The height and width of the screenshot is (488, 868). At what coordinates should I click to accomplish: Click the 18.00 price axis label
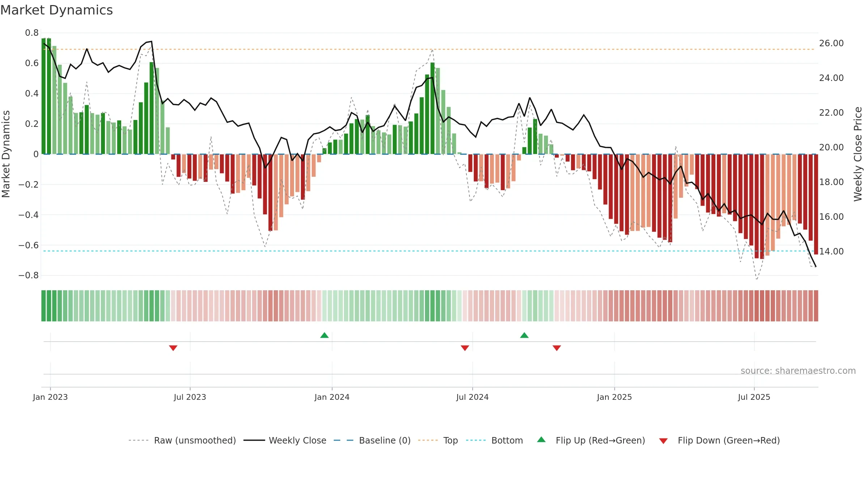(x=831, y=182)
